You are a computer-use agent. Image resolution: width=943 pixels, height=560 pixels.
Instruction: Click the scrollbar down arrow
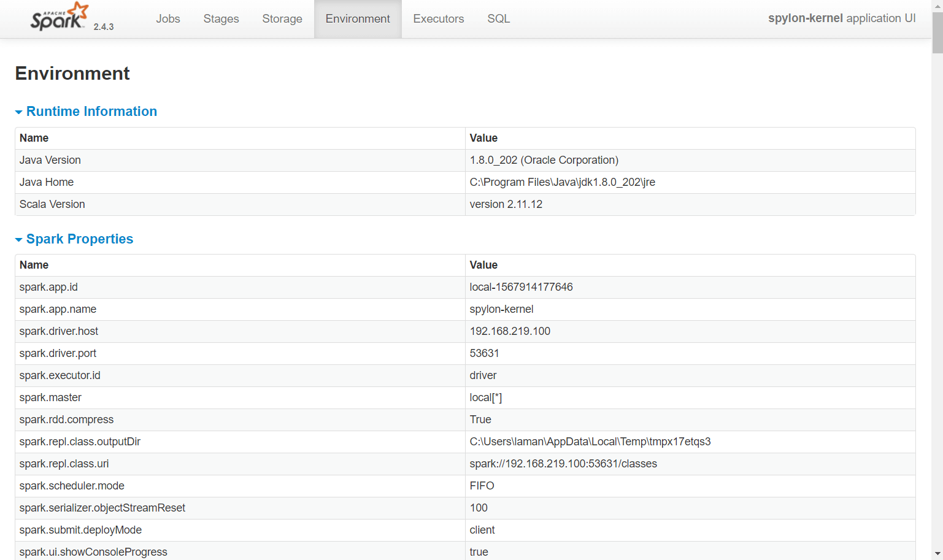click(937, 554)
